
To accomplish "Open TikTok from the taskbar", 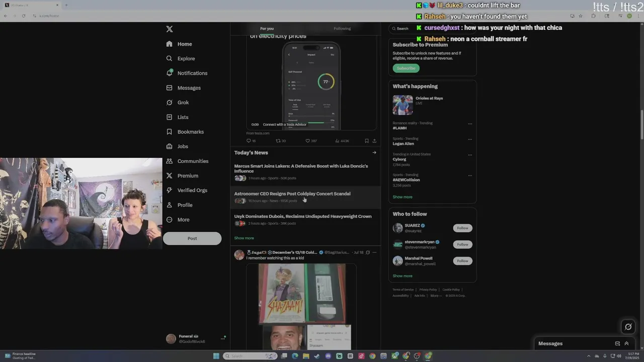I will tap(361, 356).
